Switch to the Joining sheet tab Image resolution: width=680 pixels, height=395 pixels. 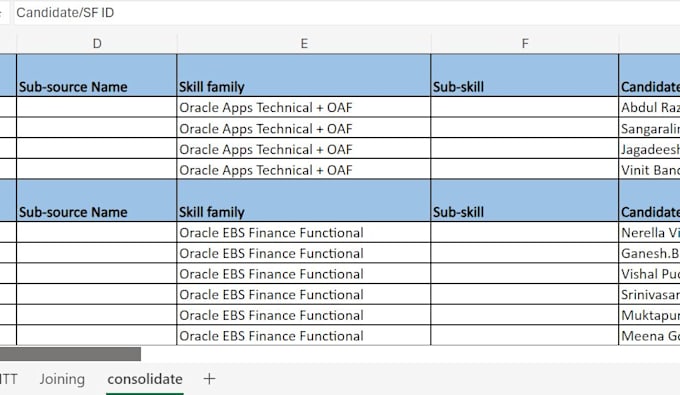[x=62, y=379]
